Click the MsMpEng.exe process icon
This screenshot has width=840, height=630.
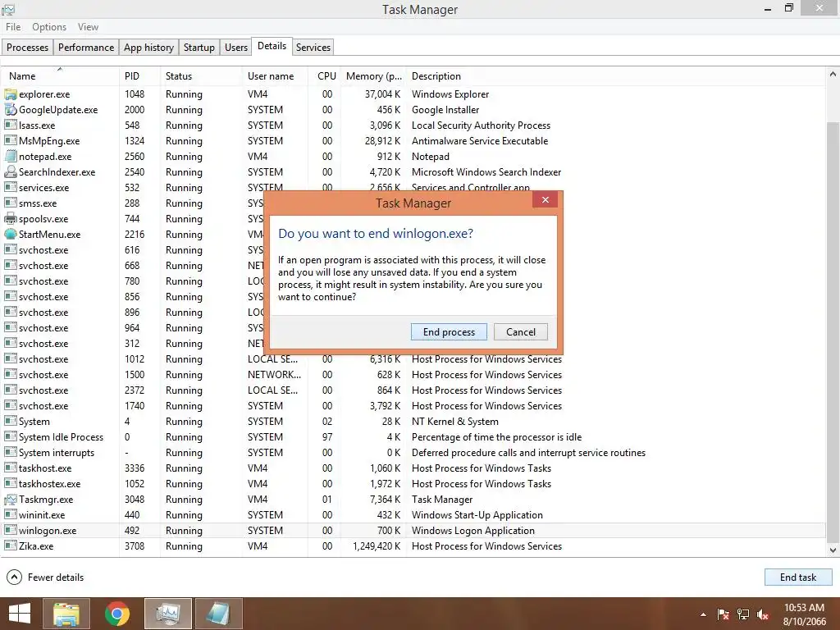coord(10,141)
